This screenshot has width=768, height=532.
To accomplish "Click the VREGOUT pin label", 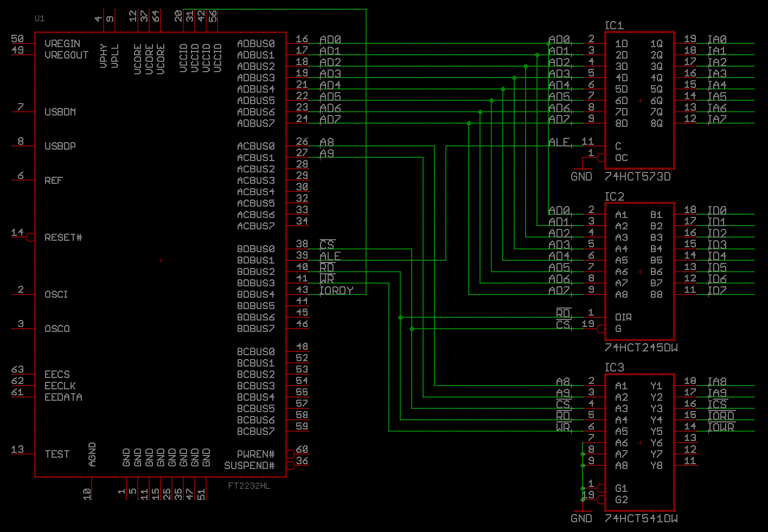I will [x=66, y=55].
